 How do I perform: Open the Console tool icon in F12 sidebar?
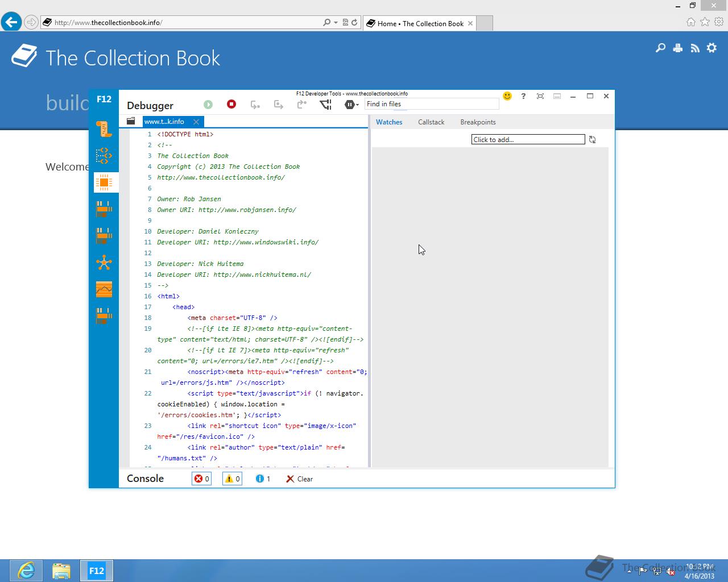point(104,129)
